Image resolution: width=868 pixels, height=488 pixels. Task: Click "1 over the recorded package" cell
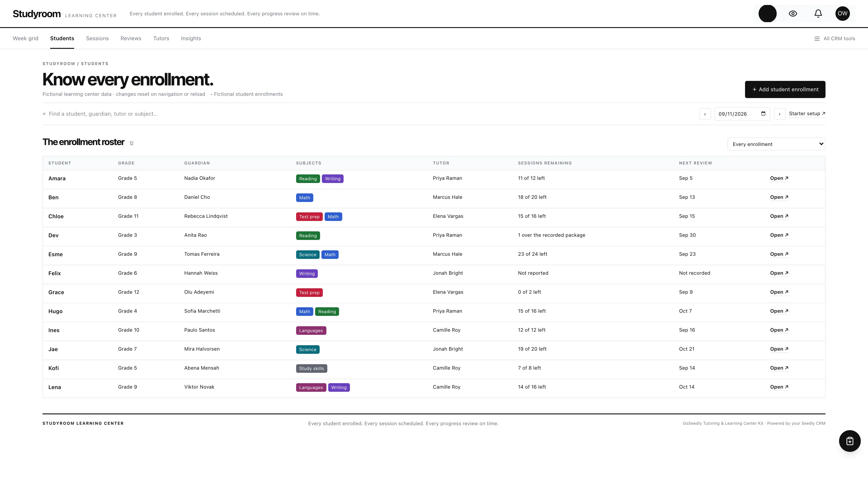(551, 235)
